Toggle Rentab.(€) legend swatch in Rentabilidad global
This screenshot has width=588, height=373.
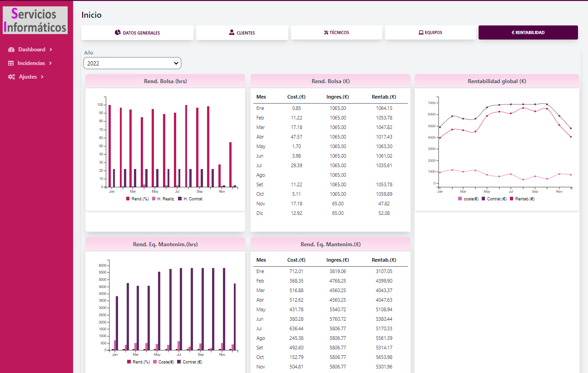click(x=512, y=199)
